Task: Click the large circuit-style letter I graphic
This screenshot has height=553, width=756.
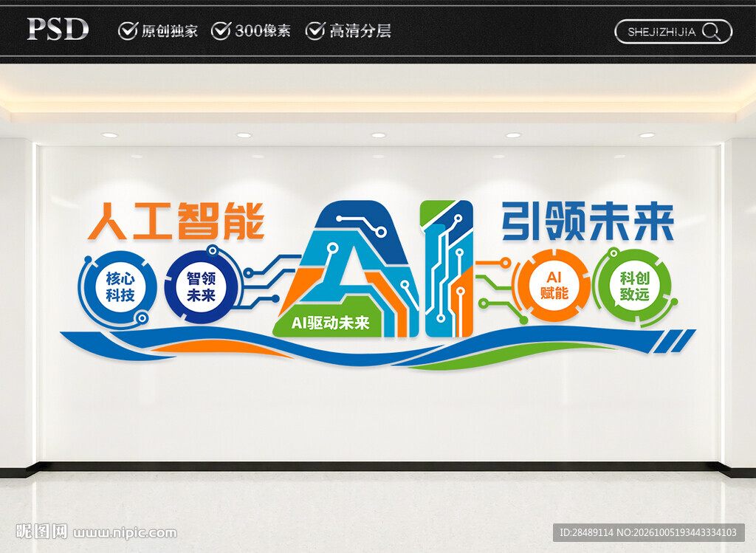Action: tap(446, 269)
